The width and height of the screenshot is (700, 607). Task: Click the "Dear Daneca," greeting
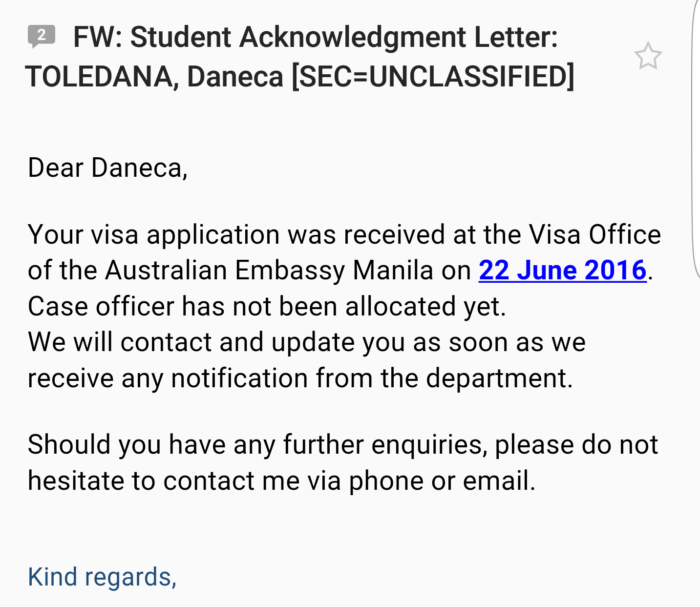tap(107, 167)
